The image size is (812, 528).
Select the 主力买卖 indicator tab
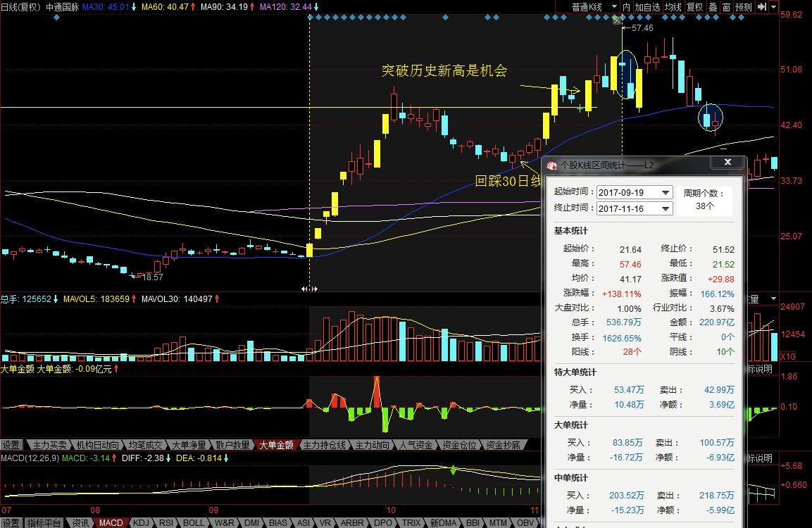click(x=49, y=445)
